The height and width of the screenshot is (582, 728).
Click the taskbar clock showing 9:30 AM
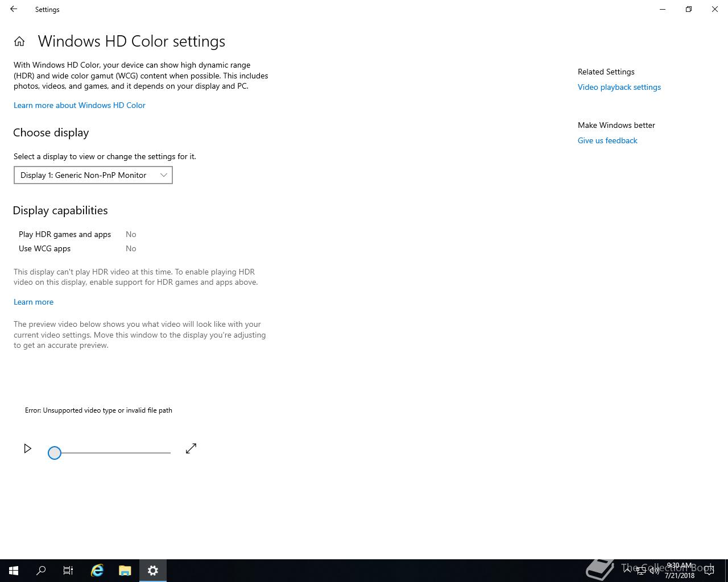[680, 571]
